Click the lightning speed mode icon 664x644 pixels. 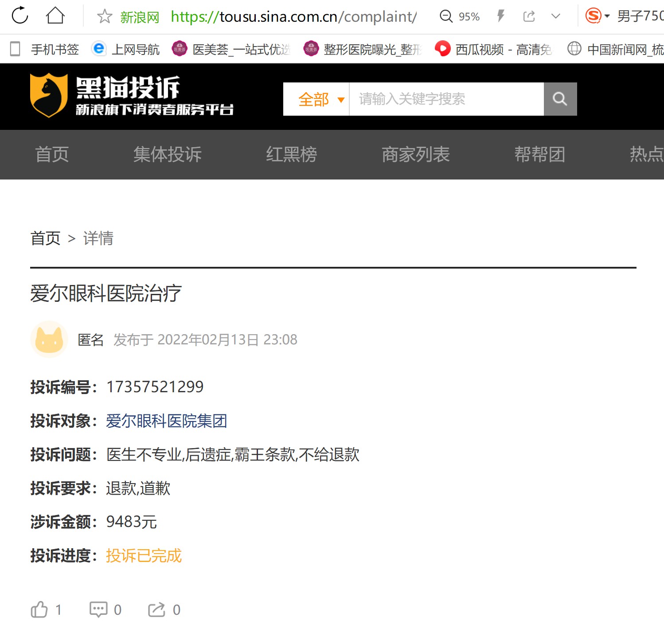pyautogui.click(x=501, y=16)
